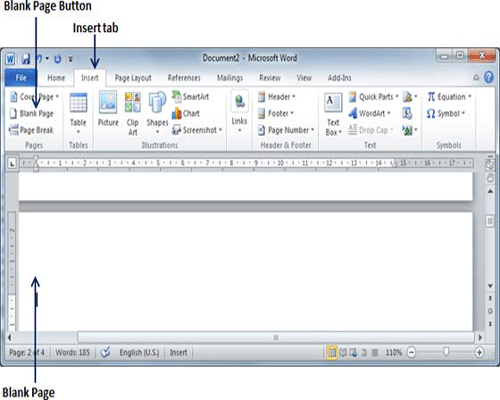Open the Header dropdown

point(277,97)
